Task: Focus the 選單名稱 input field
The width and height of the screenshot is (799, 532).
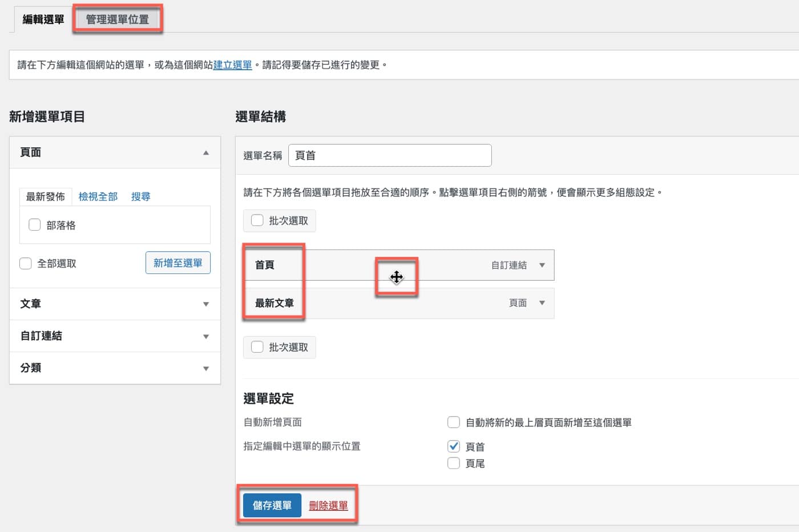Action: click(390, 155)
